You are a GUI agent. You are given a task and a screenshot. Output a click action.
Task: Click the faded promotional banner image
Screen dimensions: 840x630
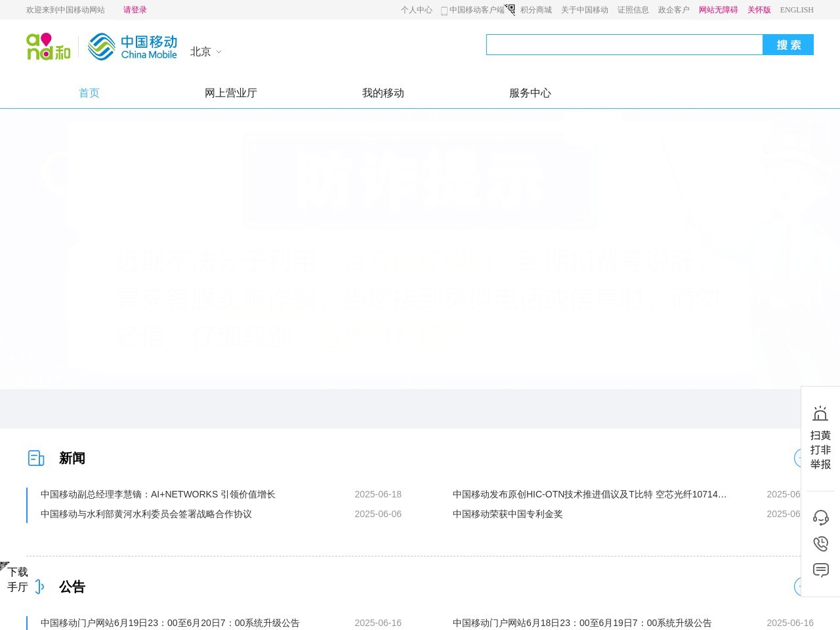pos(420,249)
